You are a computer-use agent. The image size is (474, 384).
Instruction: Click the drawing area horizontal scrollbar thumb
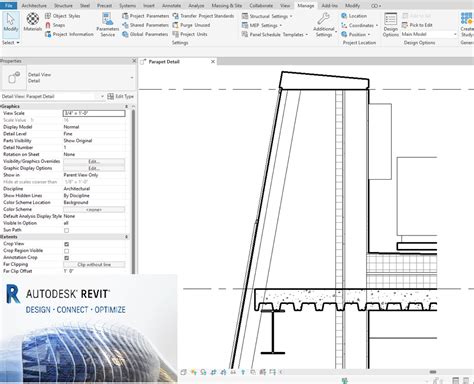click(433, 372)
